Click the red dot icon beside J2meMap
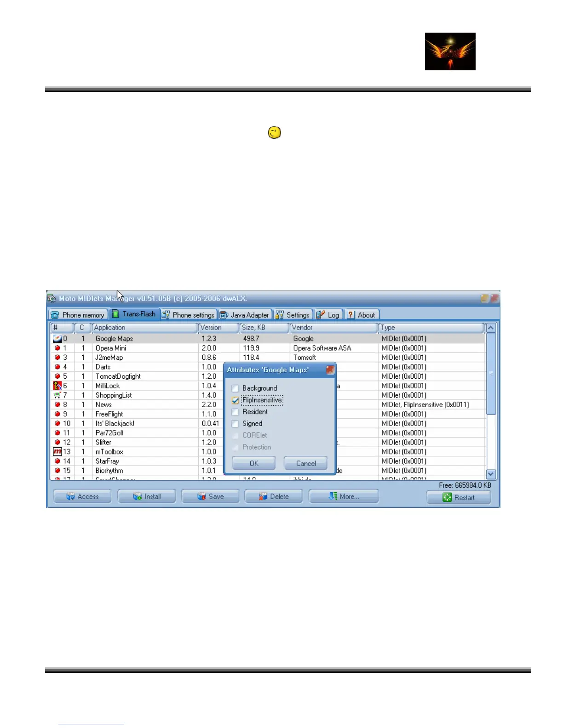 [57, 357]
